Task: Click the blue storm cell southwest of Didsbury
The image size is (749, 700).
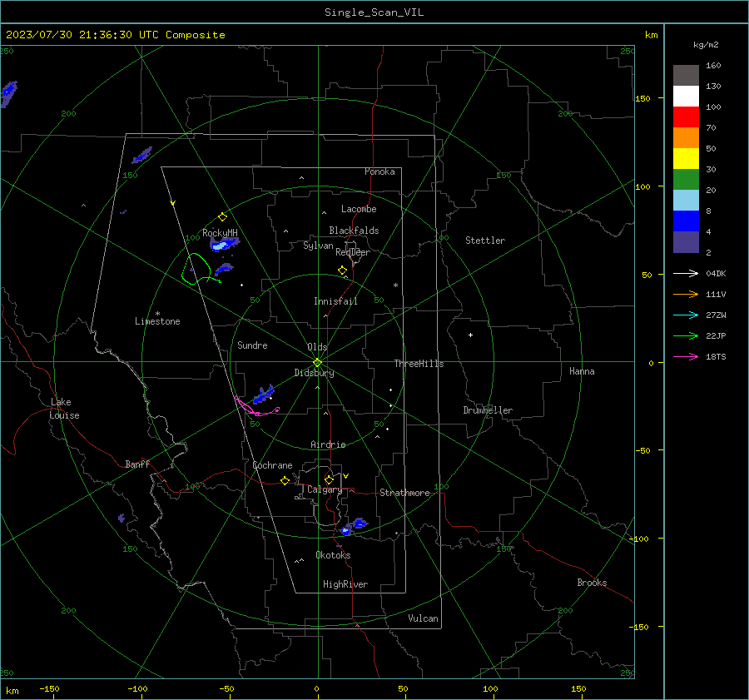Action: point(263,395)
